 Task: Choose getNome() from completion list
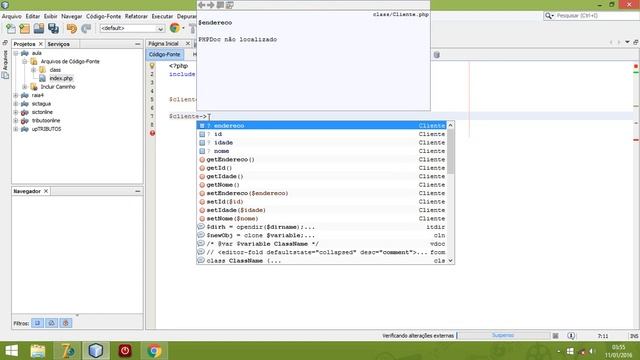(322, 185)
